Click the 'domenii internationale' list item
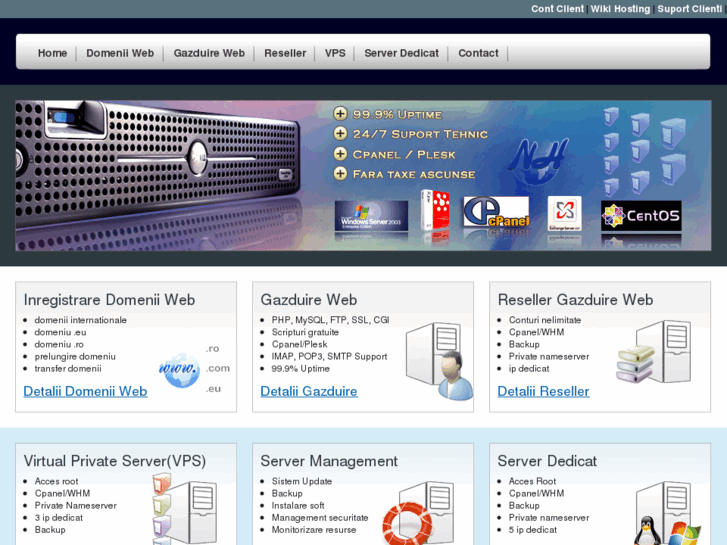The image size is (727, 545). [81, 320]
